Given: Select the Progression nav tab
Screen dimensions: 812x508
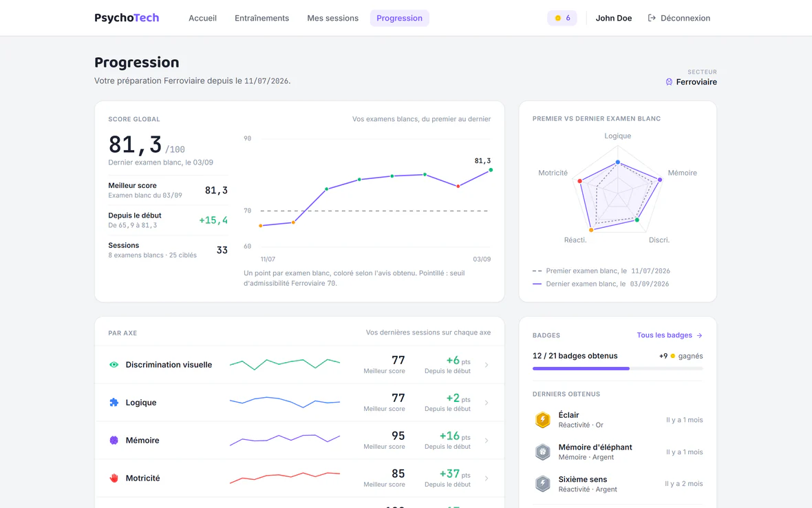Looking at the screenshot, I should coord(399,18).
